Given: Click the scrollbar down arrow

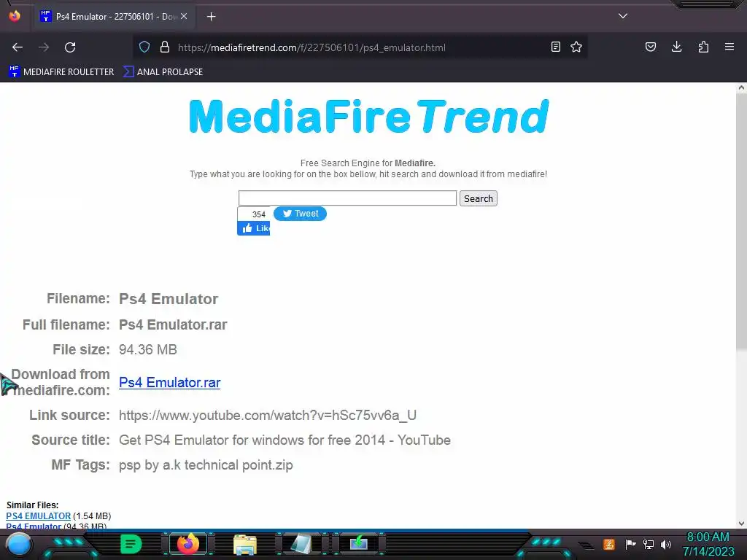Looking at the screenshot, I should [741, 524].
